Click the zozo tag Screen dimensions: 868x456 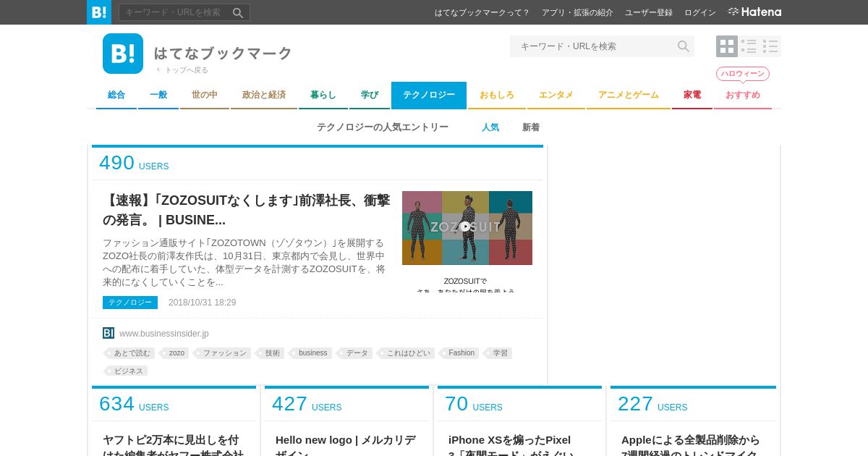point(174,353)
